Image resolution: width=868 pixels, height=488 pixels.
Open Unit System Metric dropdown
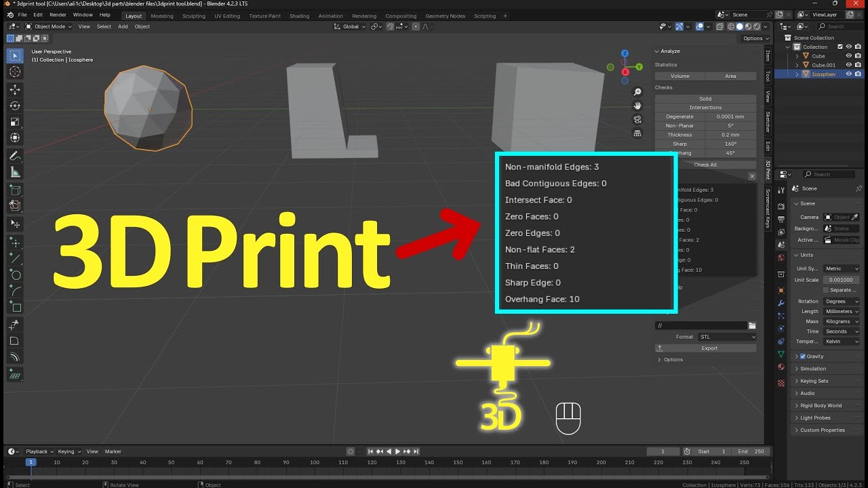[x=842, y=269]
